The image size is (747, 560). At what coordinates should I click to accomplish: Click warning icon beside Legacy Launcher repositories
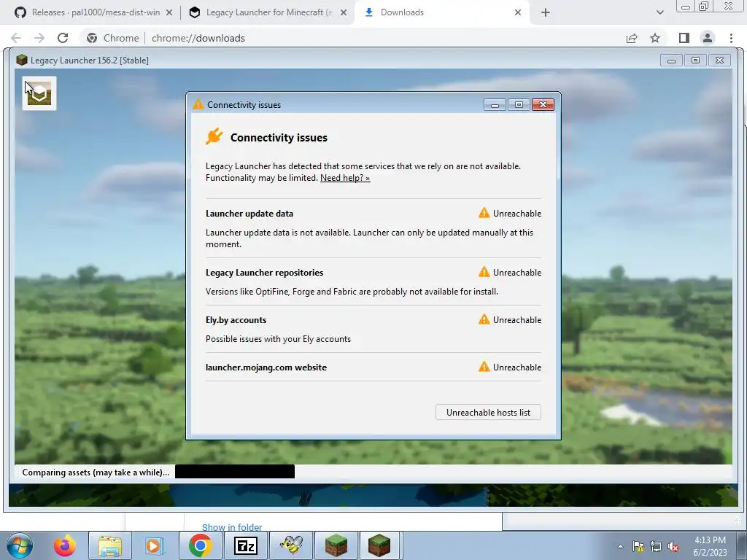click(x=484, y=272)
